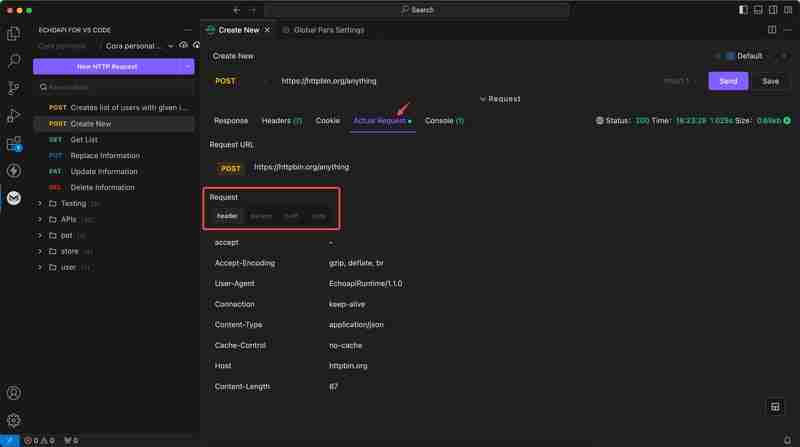Switch to the Console tab
The image size is (800, 447).
tap(444, 121)
